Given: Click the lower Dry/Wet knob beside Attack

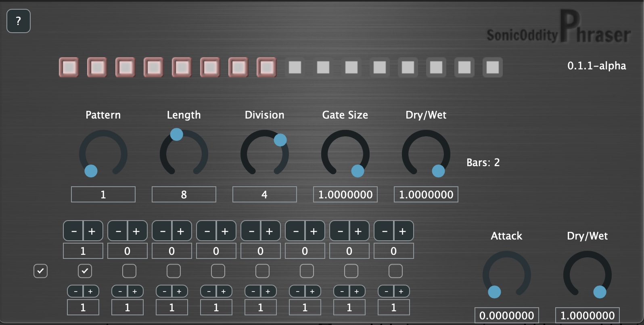Looking at the screenshot, I should click(x=588, y=275).
